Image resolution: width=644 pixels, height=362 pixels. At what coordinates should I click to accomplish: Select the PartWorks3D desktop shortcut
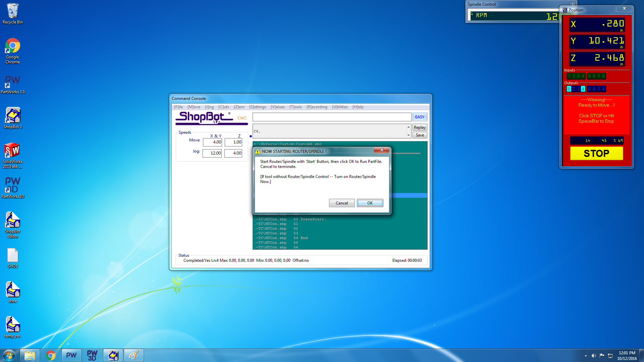click(13, 188)
